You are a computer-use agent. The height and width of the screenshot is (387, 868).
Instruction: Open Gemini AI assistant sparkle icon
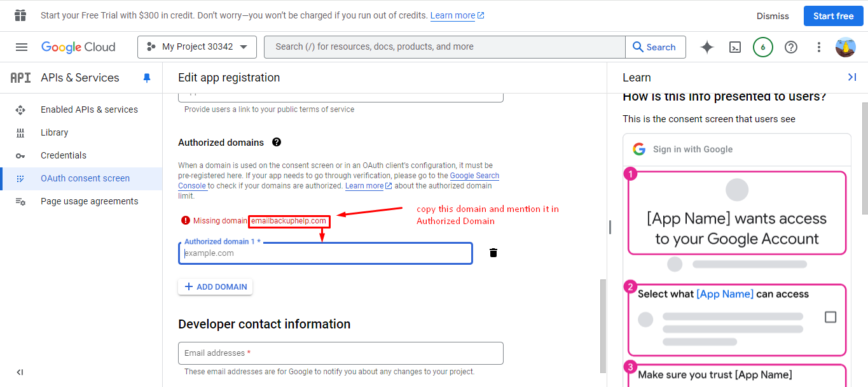point(706,47)
